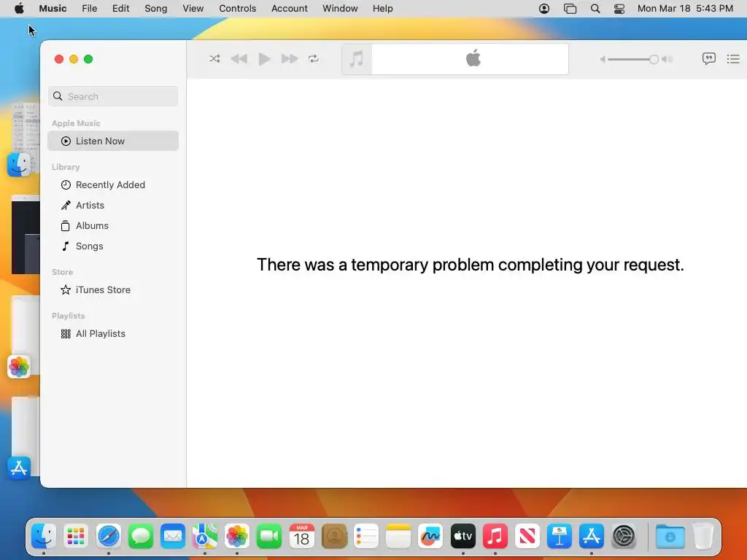The height and width of the screenshot is (560, 747).
Task: Open All Playlists in the sidebar
Action: (113, 334)
